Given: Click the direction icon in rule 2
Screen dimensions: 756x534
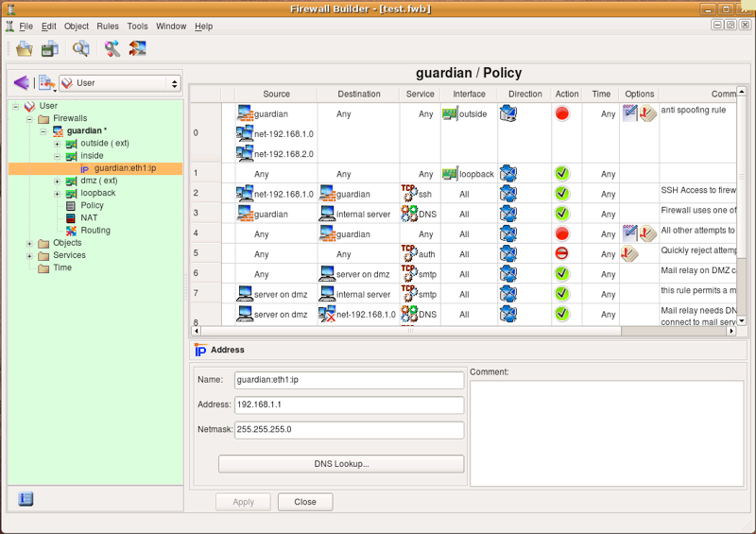Looking at the screenshot, I should pyautogui.click(x=508, y=193).
